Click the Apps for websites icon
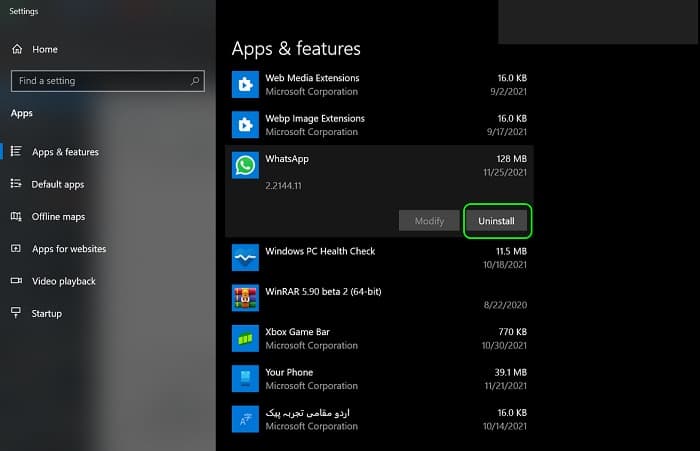 click(x=16, y=248)
